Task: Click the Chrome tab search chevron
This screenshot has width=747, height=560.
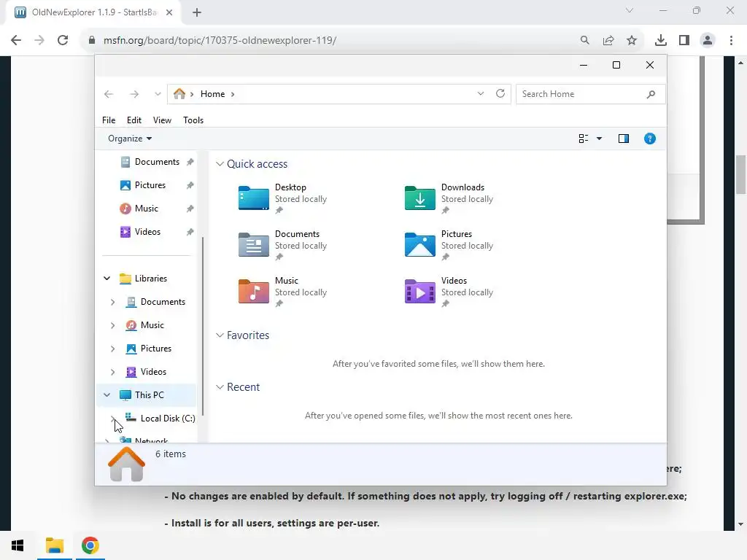Action: pyautogui.click(x=630, y=10)
